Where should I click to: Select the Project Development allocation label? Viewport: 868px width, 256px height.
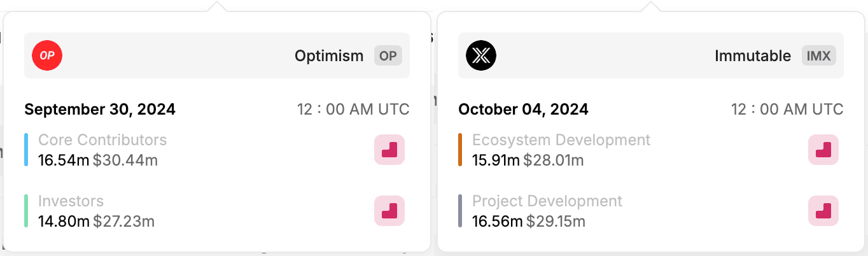(x=547, y=201)
